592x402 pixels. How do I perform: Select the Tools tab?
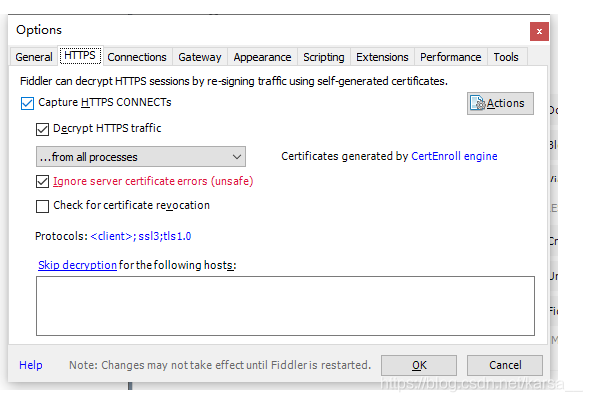506,57
